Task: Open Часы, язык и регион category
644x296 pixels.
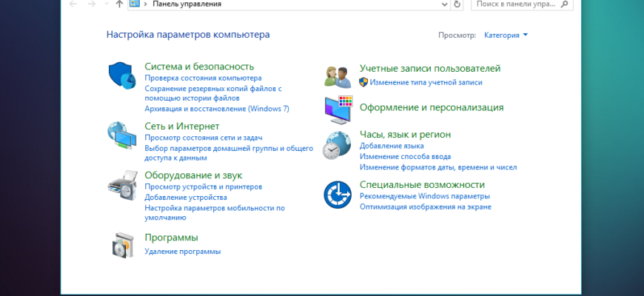Action: (x=406, y=135)
